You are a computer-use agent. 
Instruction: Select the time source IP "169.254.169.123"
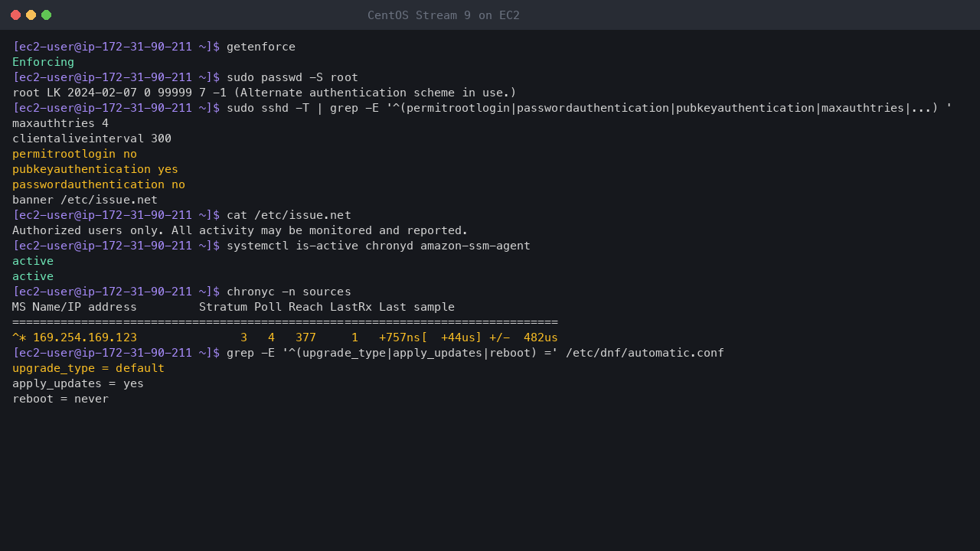click(x=85, y=337)
